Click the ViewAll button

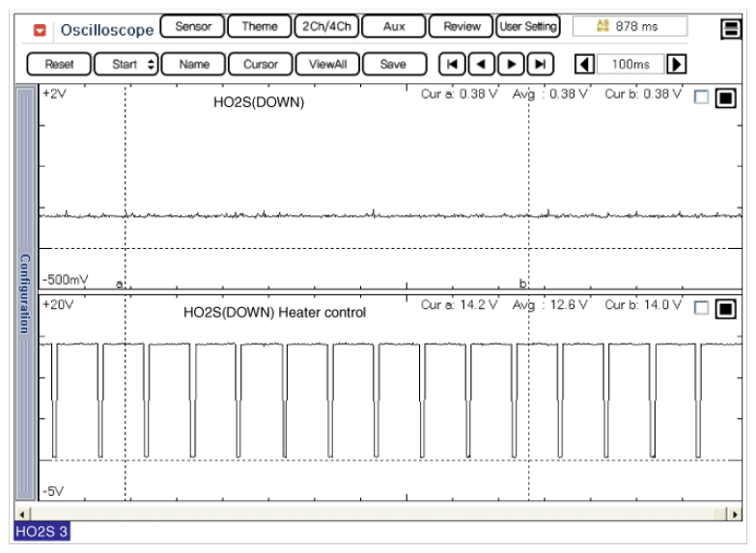coord(327,65)
